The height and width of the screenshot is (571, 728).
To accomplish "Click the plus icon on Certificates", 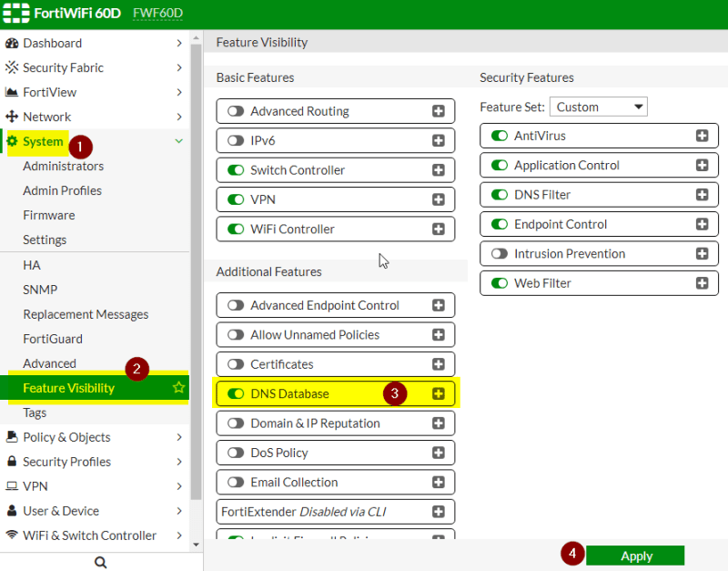I will pos(439,364).
